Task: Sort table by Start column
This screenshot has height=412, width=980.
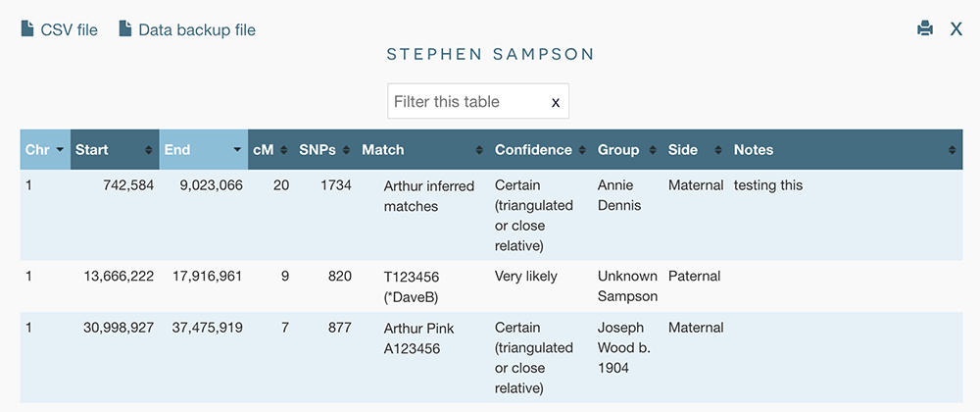Action: (x=114, y=150)
